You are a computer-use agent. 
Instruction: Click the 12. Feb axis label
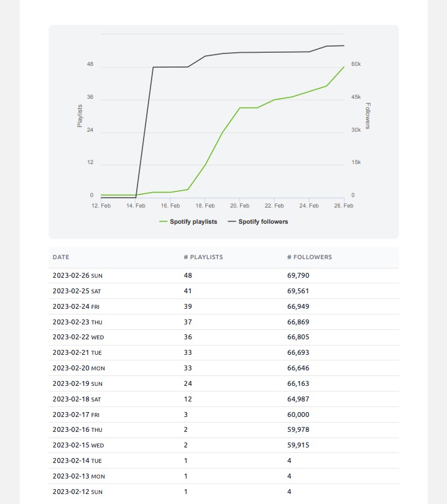[101, 206]
